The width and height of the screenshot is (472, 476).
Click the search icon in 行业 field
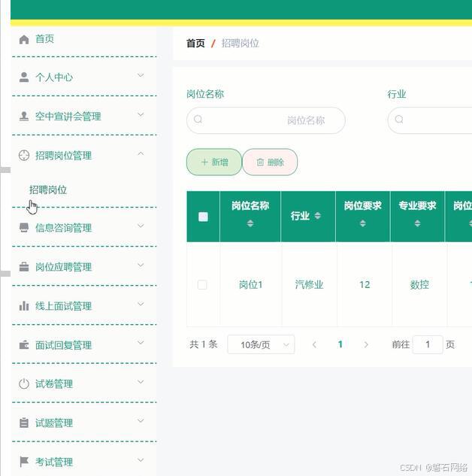[399, 120]
